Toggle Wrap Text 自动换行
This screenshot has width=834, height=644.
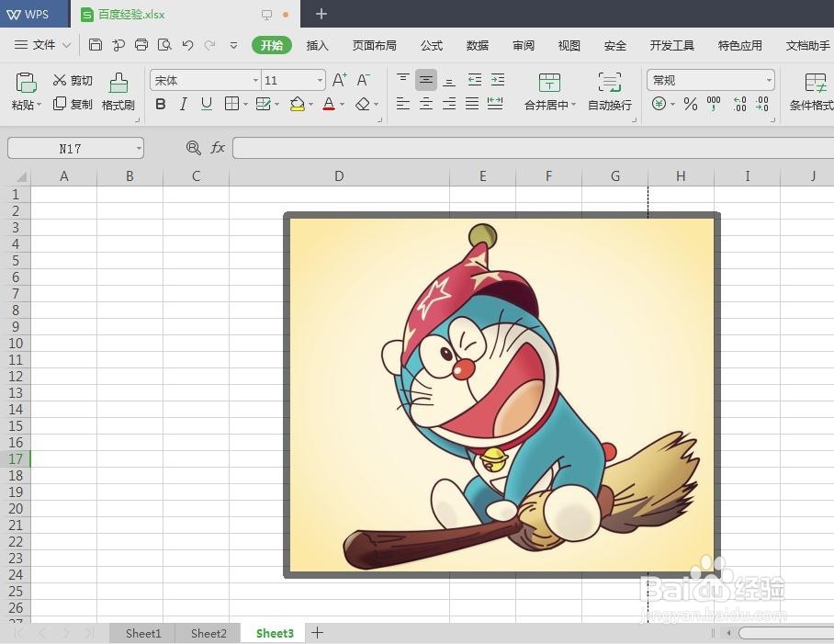click(610, 92)
